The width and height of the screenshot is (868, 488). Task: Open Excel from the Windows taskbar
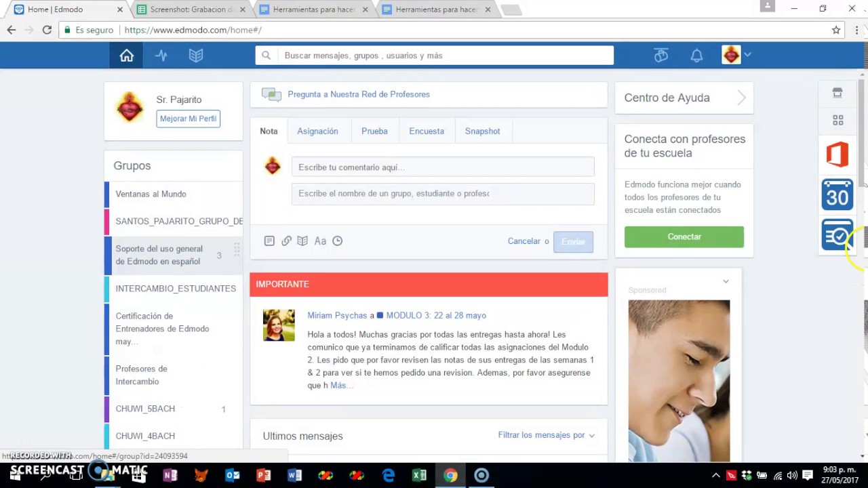(x=419, y=475)
